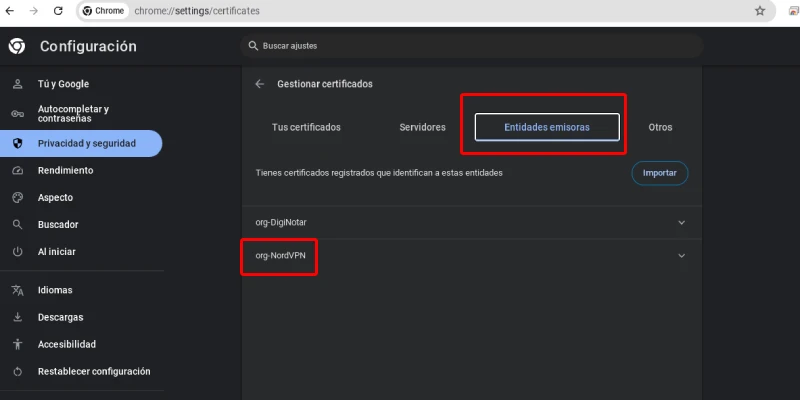Click the person icon for Tú y Google

pyautogui.click(x=18, y=84)
